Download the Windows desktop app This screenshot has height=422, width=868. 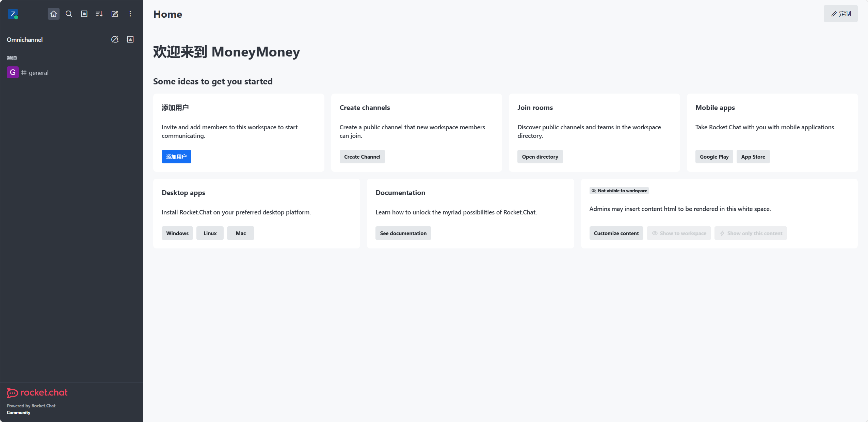[177, 233]
